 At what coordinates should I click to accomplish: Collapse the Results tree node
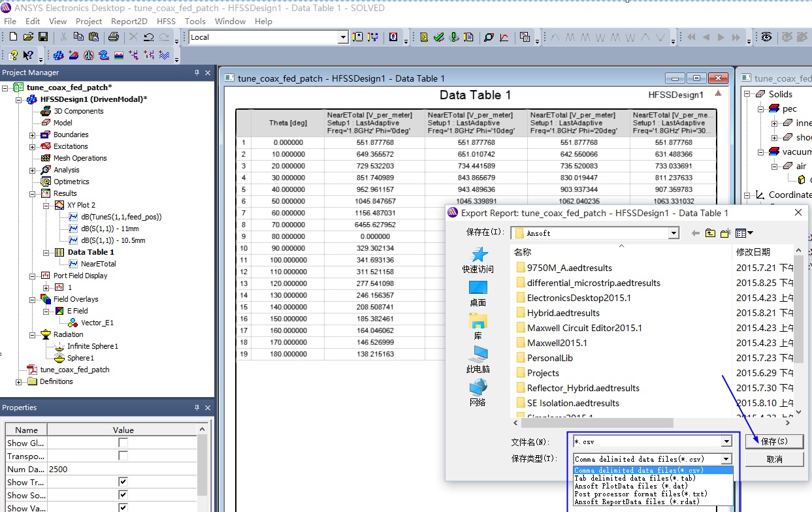(33, 193)
